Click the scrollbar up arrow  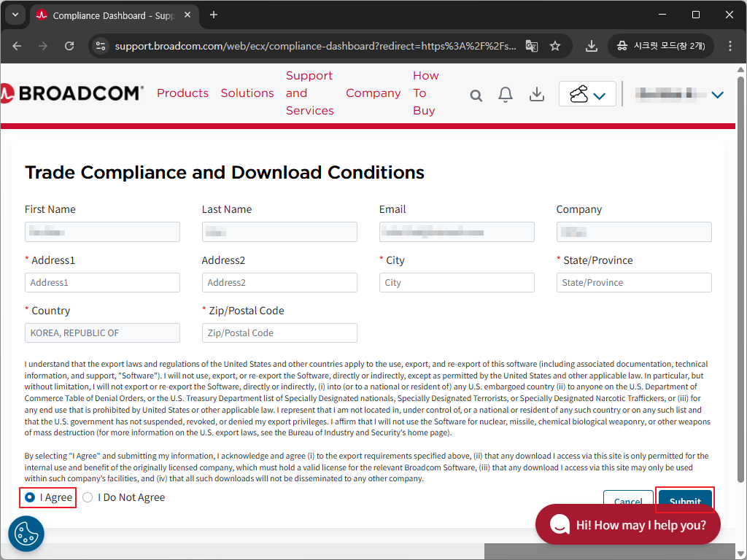pos(740,69)
